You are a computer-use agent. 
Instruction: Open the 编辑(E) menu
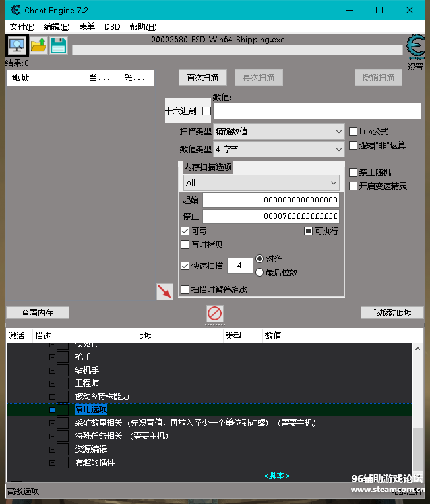pyautogui.click(x=57, y=26)
